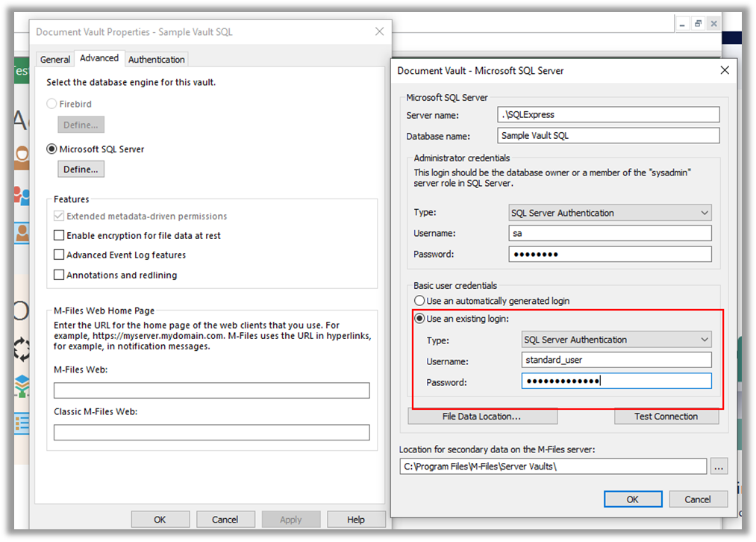Close the Document Vault Properties dialog

click(379, 32)
